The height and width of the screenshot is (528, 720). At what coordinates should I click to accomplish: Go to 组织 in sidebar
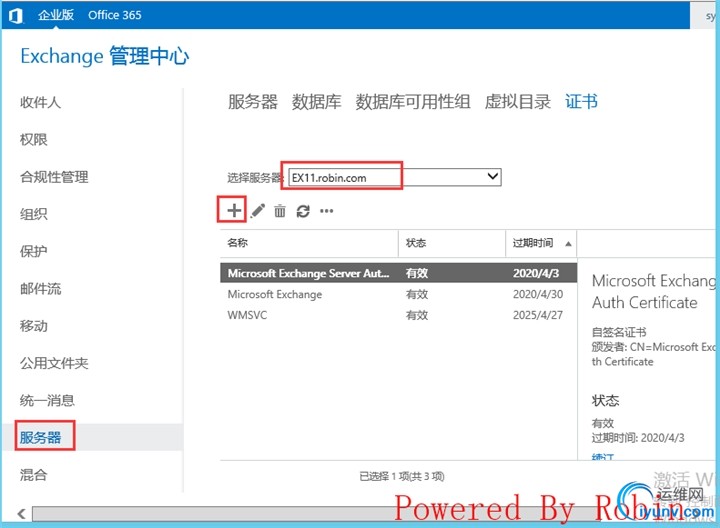pyautogui.click(x=34, y=213)
